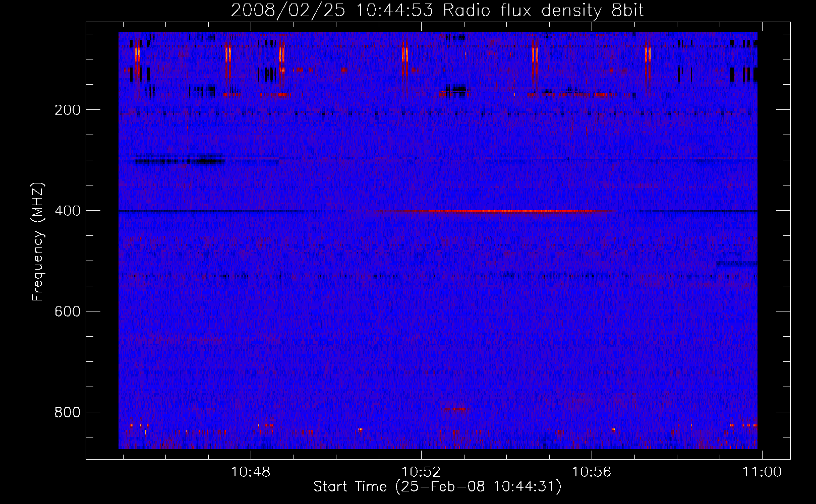Screen dimensions: 816x504
Task: Click the 800 frequency tick label
Action: point(68,412)
